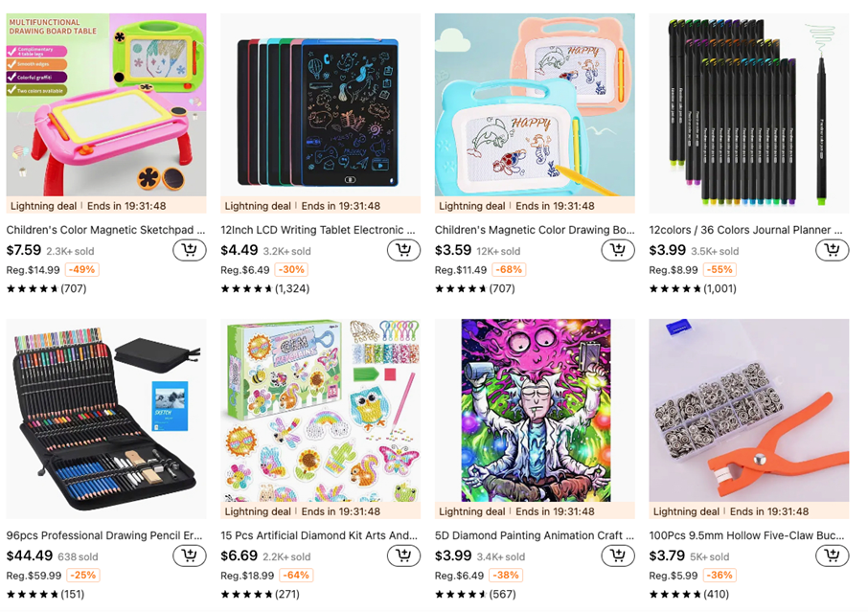The image size is (868, 612).
Task: Open 96pcs Professional Drawing Pencil title link
Action: tap(104, 535)
